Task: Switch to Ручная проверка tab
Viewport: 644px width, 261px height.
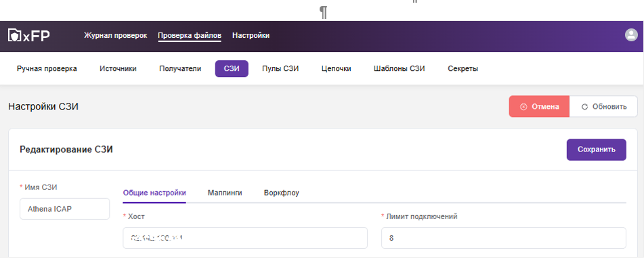Action: pyautogui.click(x=47, y=69)
